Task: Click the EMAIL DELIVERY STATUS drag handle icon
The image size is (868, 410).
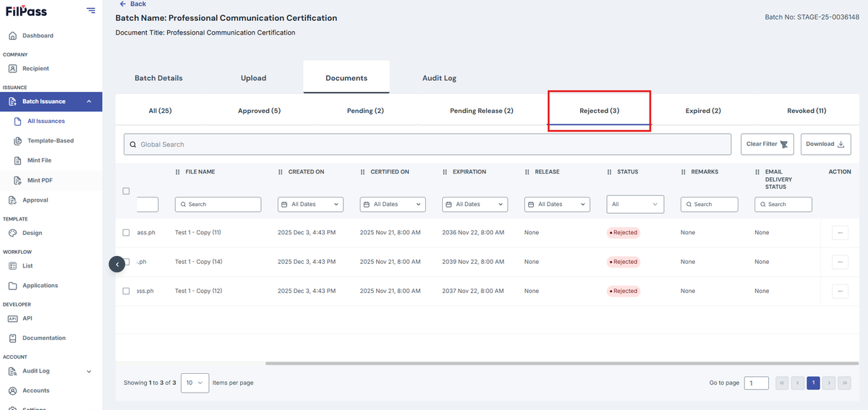Action: pos(757,172)
